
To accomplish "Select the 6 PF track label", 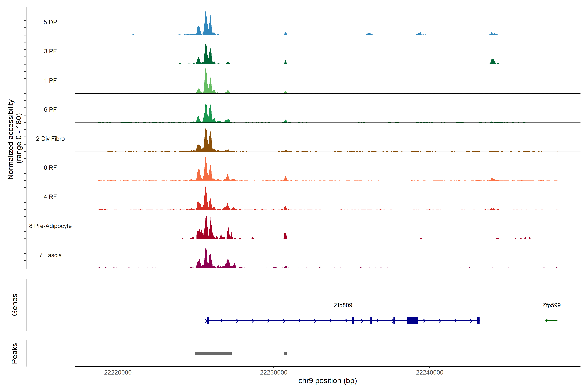I will click(50, 109).
